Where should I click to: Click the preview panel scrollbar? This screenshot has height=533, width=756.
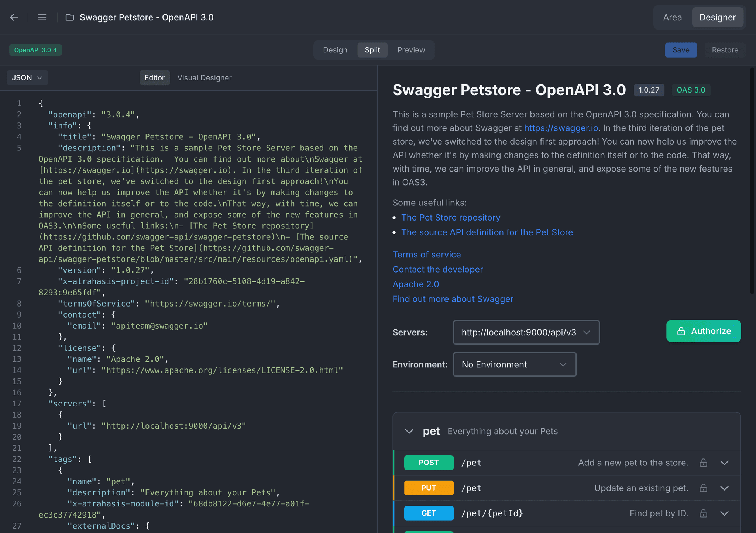752,181
